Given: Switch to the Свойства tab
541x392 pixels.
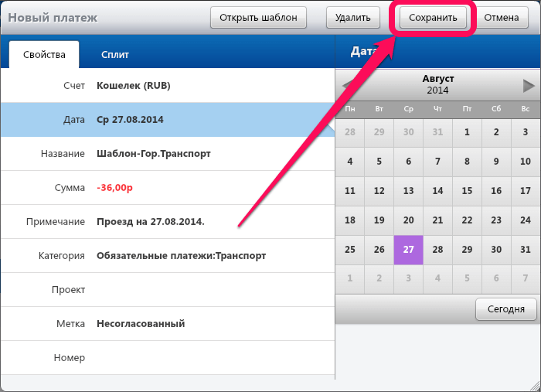Looking at the screenshot, I should 44,55.
